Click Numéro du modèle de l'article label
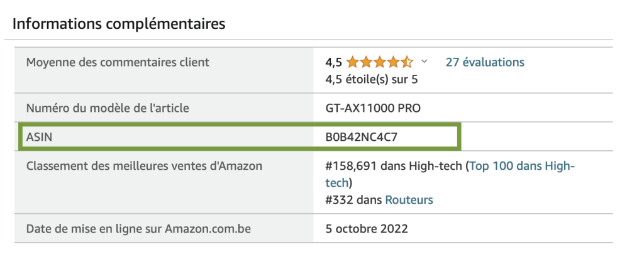 pyautogui.click(x=108, y=108)
